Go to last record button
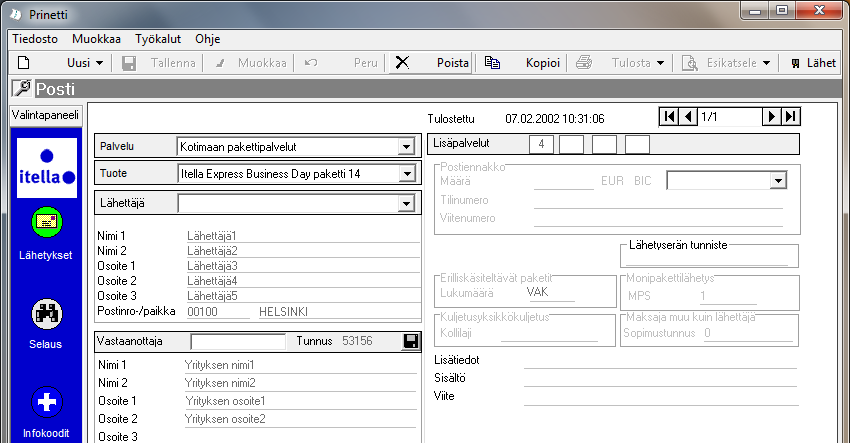Image resolution: width=850 pixels, height=443 pixels. [790, 117]
